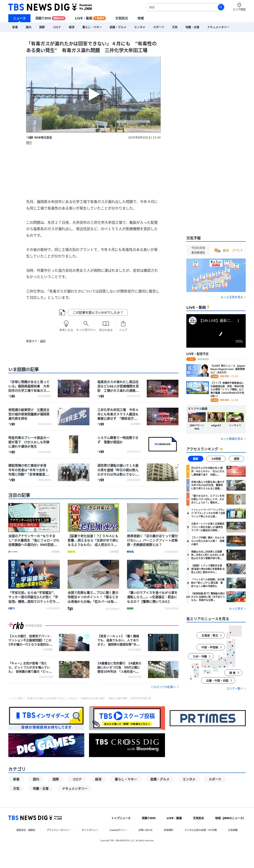254x868 pixels.
Task: Switch the access ranking to 最新
Action: (x=195, y=459)
